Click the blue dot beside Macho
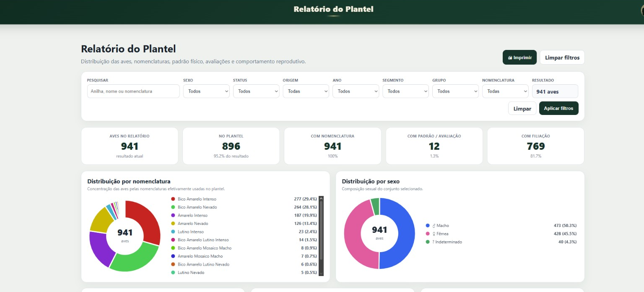Screen dimensions: 644x292 [428, 226]
